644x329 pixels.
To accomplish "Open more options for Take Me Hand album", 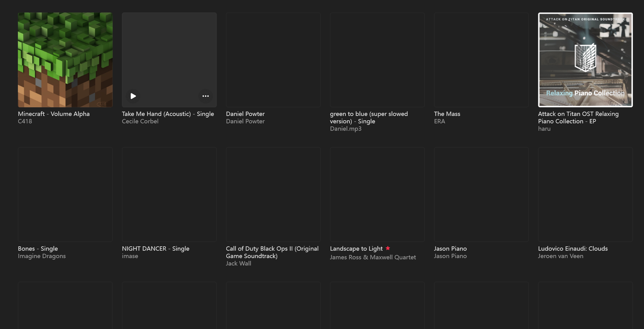I will coord(206,96).
